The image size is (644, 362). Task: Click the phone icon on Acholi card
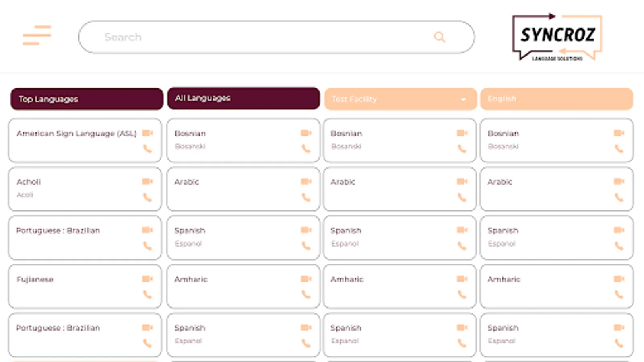click(147, 197)
